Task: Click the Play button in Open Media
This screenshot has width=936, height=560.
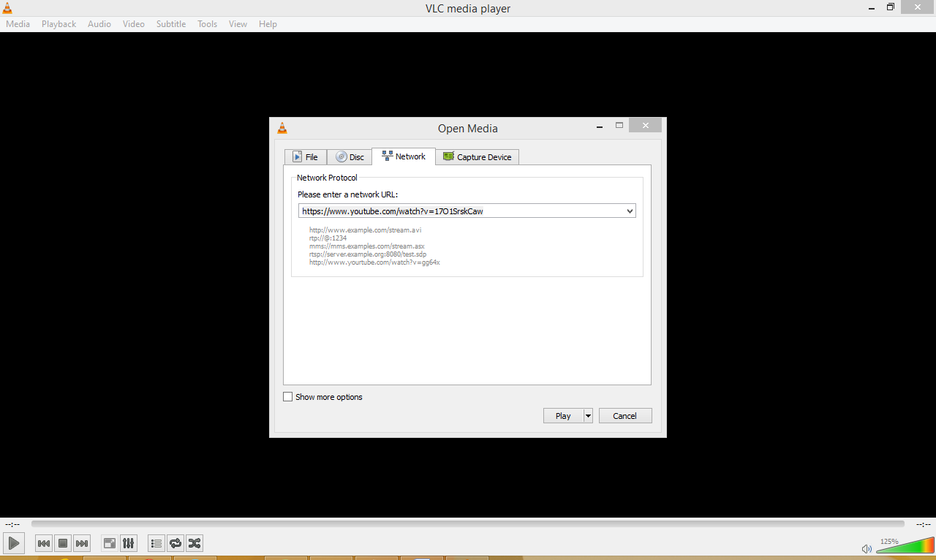Action: click(563, 416)
